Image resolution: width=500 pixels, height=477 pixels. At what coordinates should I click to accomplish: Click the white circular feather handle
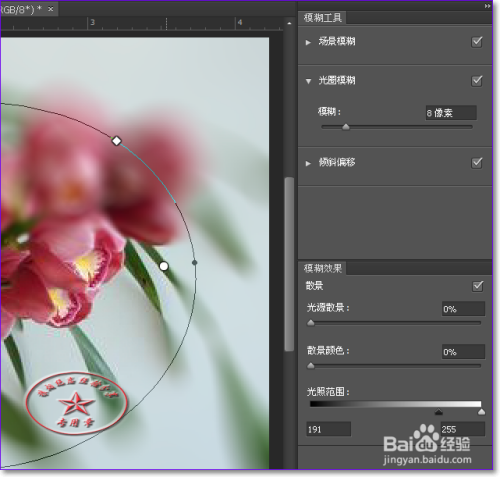[164, 266]
